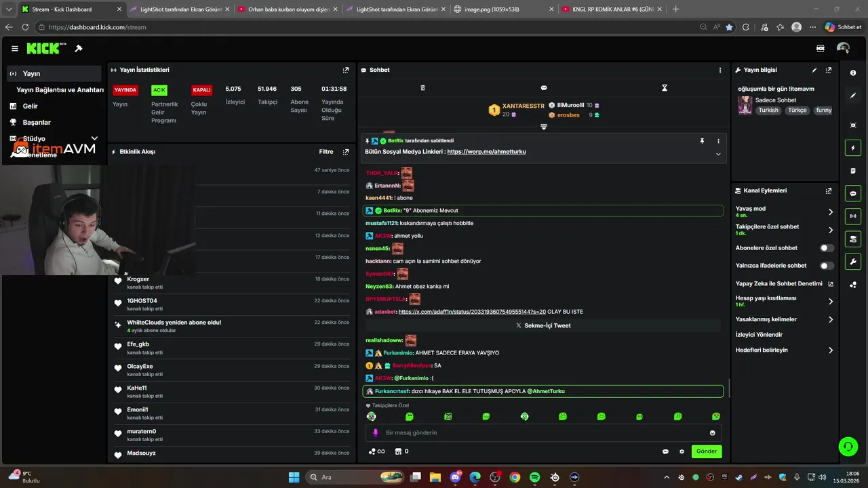Toggle Yalnızca ifadelerle sohbet switch
The image size is (868, 488).
tap(827, 266)
